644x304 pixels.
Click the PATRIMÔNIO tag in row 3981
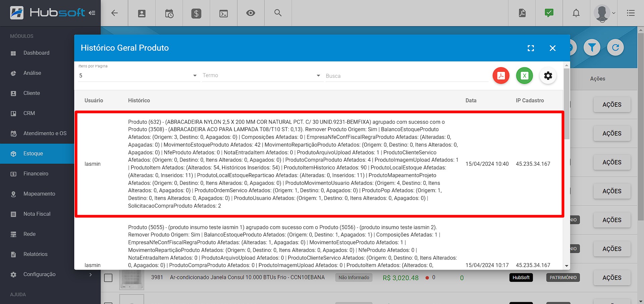[563, 277]
